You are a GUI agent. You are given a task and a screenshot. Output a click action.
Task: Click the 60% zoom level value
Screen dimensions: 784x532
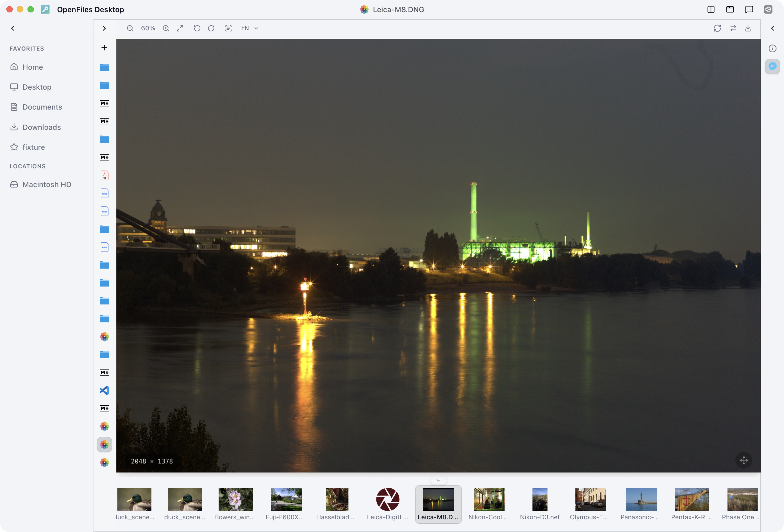148,28
